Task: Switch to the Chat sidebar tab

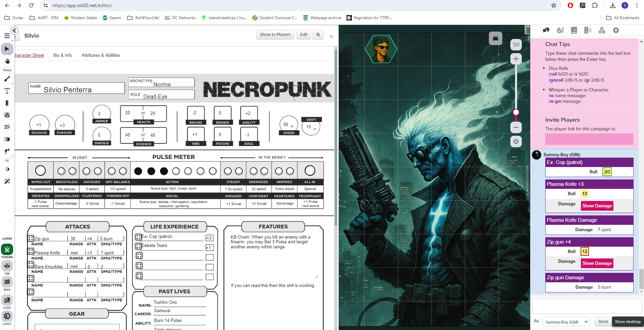Action: point(546,31)
